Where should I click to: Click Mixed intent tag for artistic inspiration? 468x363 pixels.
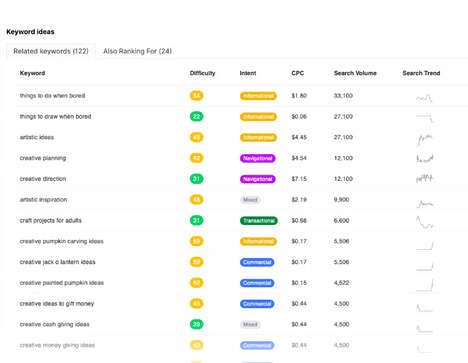pyautogui.click(x=250, y=200)
